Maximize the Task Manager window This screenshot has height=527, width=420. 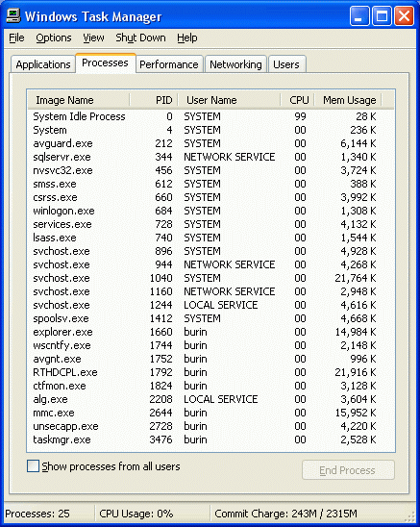click(x=382, y=15)
